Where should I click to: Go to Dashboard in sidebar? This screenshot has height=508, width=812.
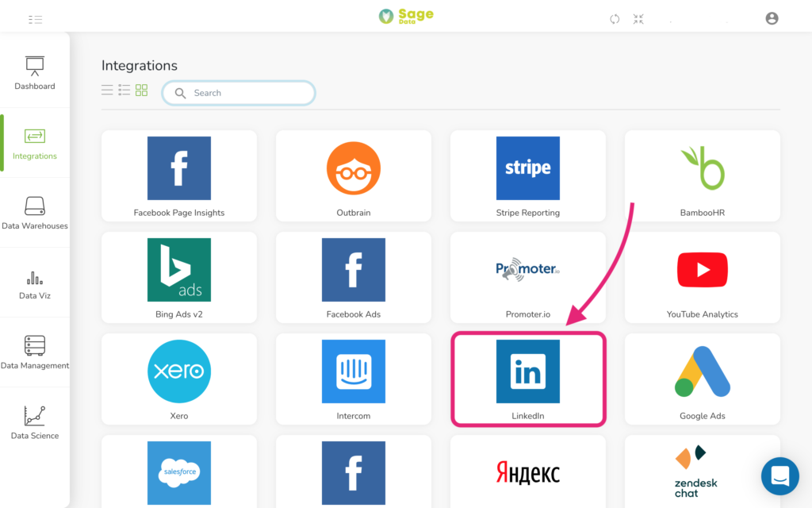pos(35,73)
